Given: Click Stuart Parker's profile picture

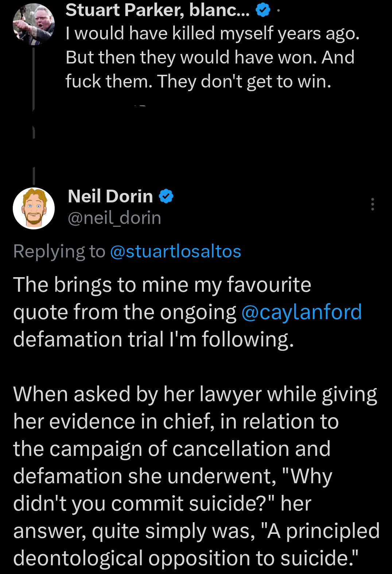Looking at the screenshot, I should (34, 23).
